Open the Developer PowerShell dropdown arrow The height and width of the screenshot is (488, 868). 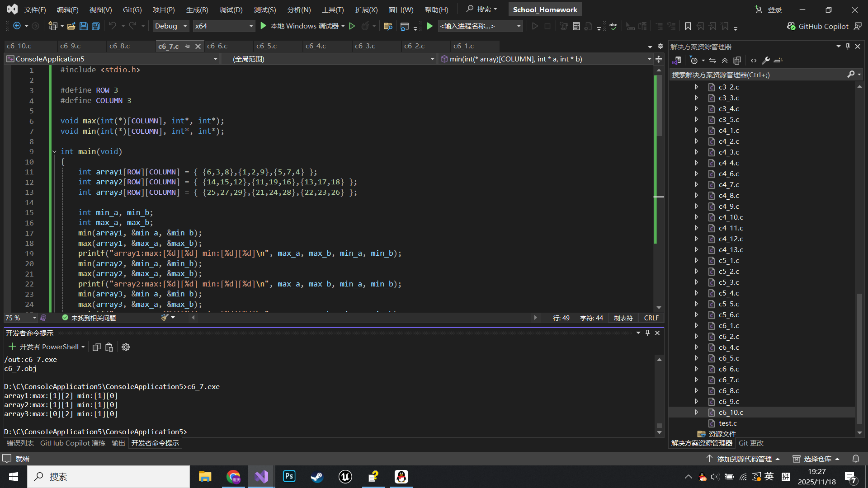[83, 347]
